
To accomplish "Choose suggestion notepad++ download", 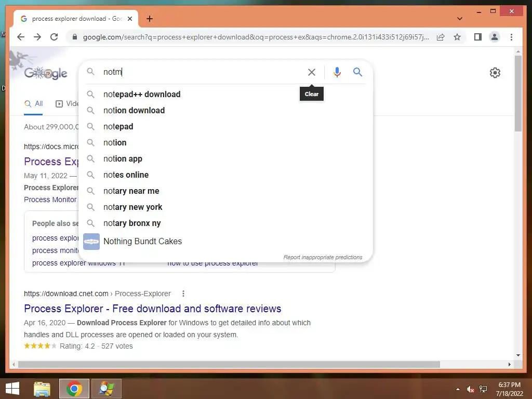I will [225, 95].
